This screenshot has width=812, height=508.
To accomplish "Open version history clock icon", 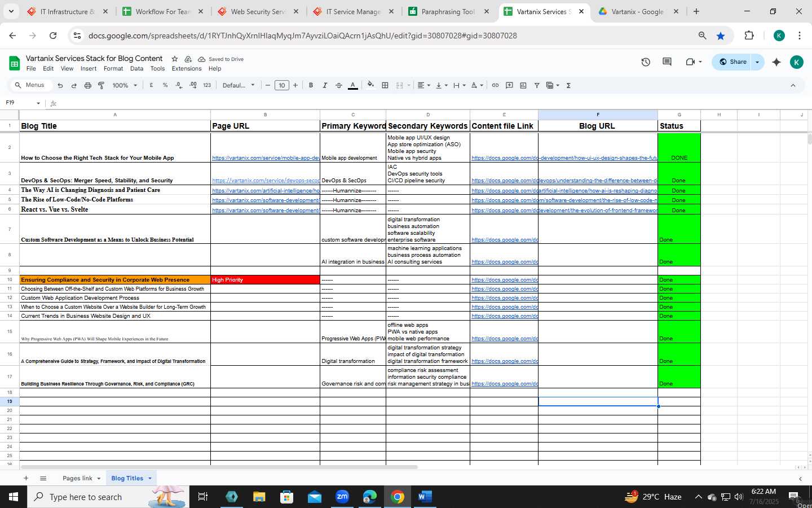I will pyautogui.click(x=646, y=62).
